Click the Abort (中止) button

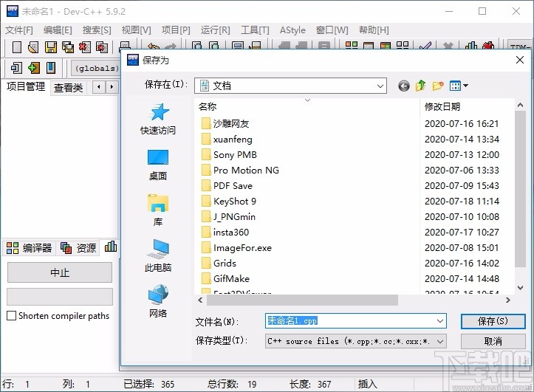60,272
